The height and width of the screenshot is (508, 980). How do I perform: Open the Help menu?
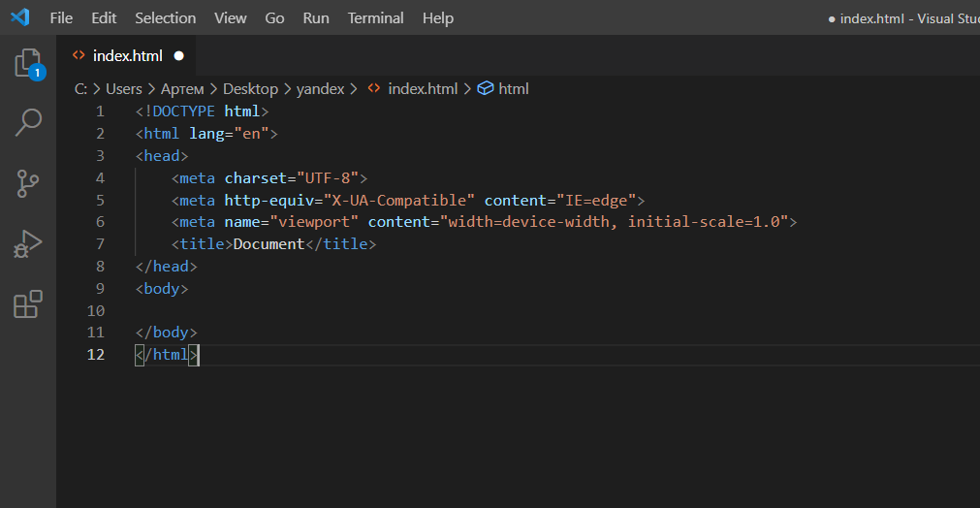tap(438, 18)
